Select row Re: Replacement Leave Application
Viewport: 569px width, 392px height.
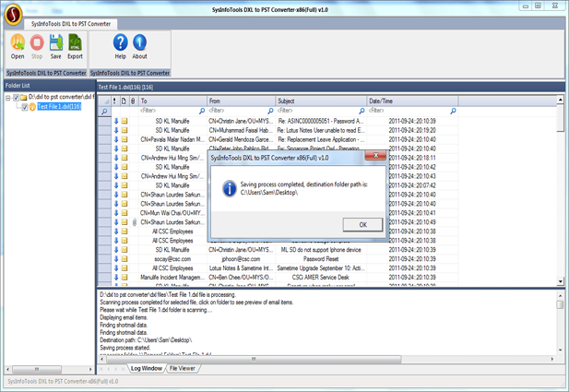point(278,139)
